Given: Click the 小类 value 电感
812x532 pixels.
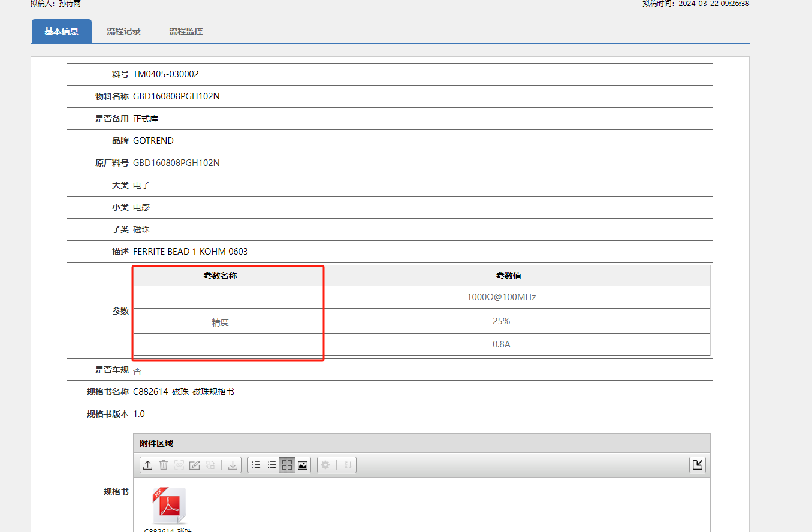Looking at the screenshot, I should tap(141, 207).
